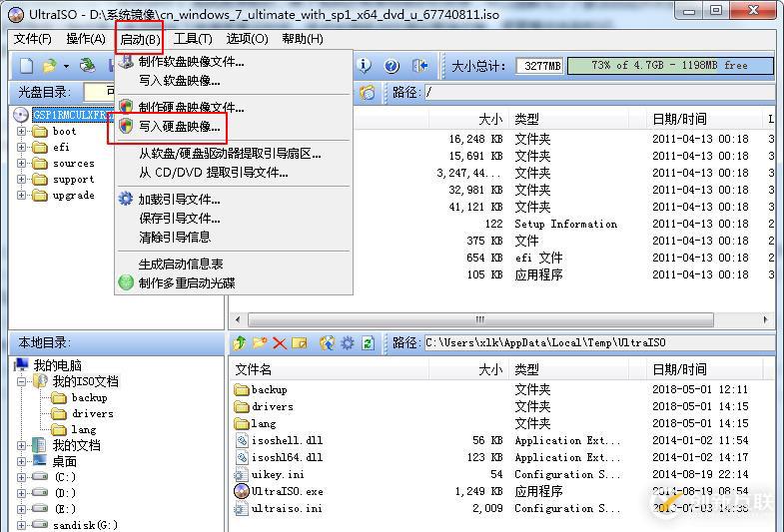Viewport: 784px width, 532px height.
Task: Expand the 我的文档 tree node
Action: (x=21, y=445)
